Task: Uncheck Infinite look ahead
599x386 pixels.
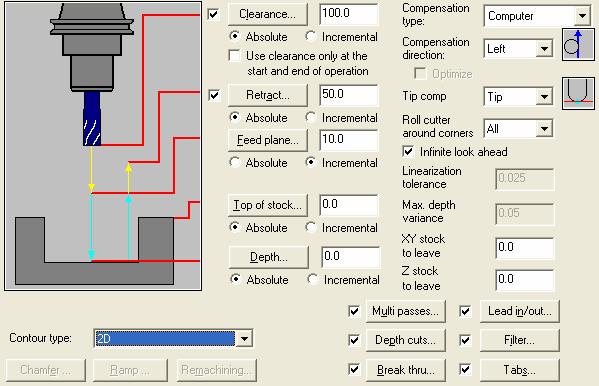Action: coord(408,151)
